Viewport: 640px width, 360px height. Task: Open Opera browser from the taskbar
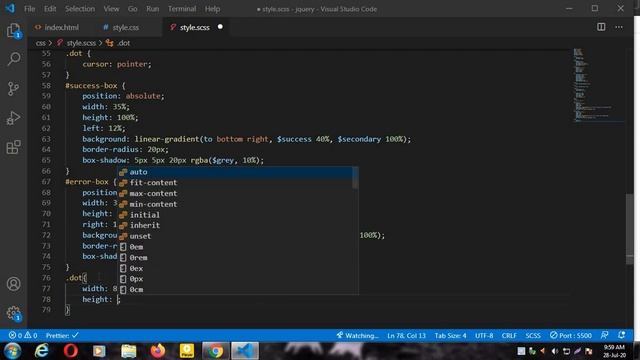click(71, 351)
